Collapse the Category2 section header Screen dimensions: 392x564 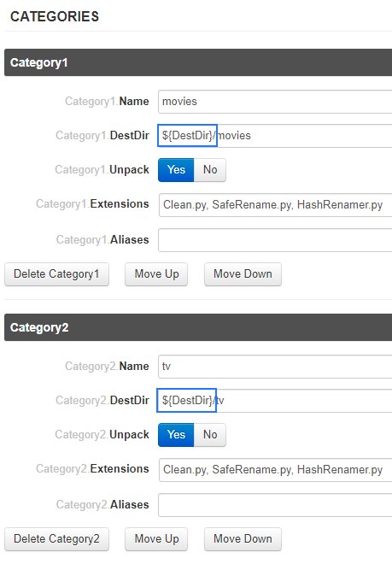tap(198, 327)
